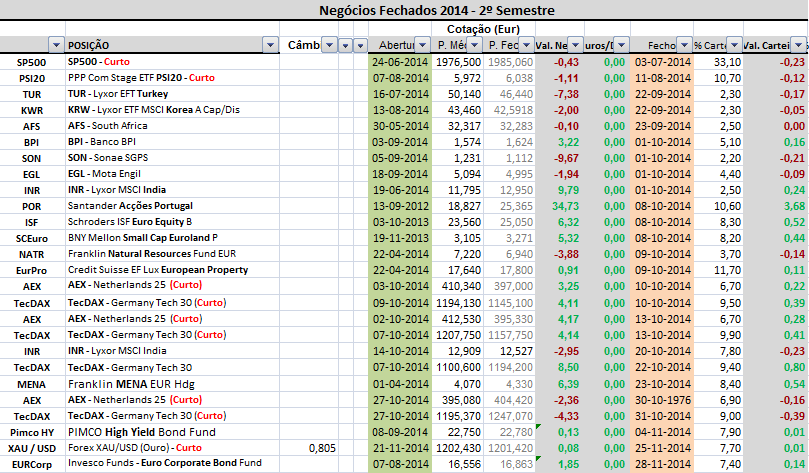
Task: Click the 'Schroders ISF Euro Equity B' cell
Action: coord(172,222)
